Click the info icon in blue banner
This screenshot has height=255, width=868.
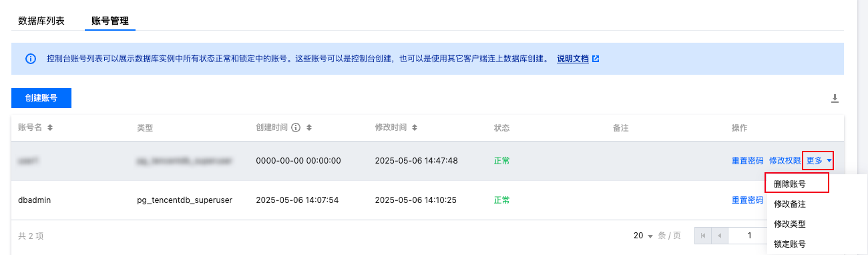click(31, 59)
